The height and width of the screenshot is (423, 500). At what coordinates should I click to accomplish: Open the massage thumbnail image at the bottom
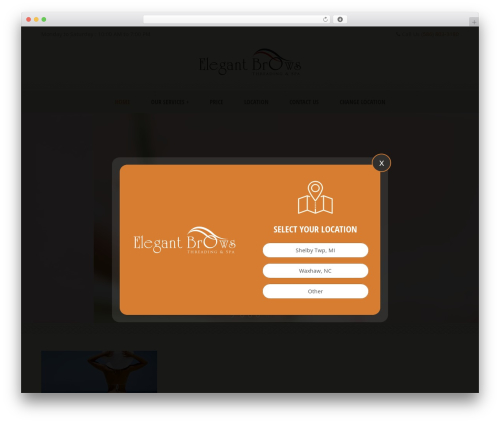[x=99, y=371]
